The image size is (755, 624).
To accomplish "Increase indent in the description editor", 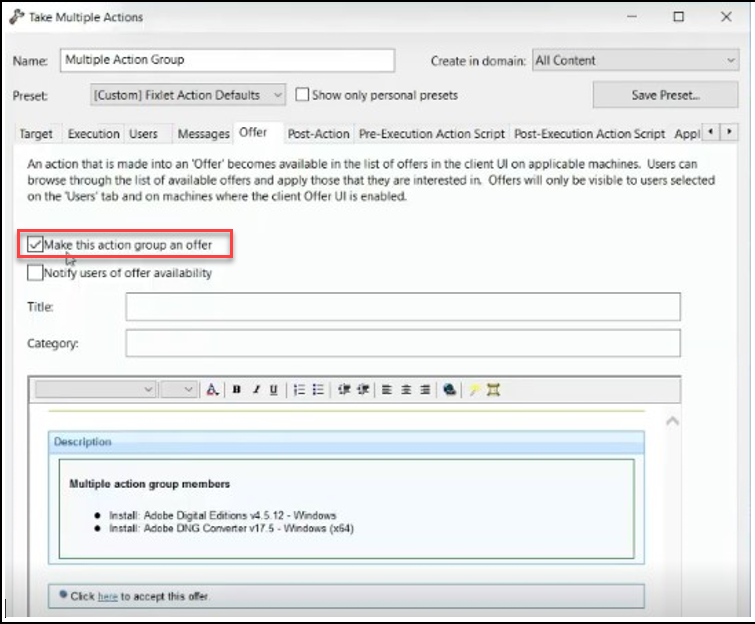I will (363, 390).
